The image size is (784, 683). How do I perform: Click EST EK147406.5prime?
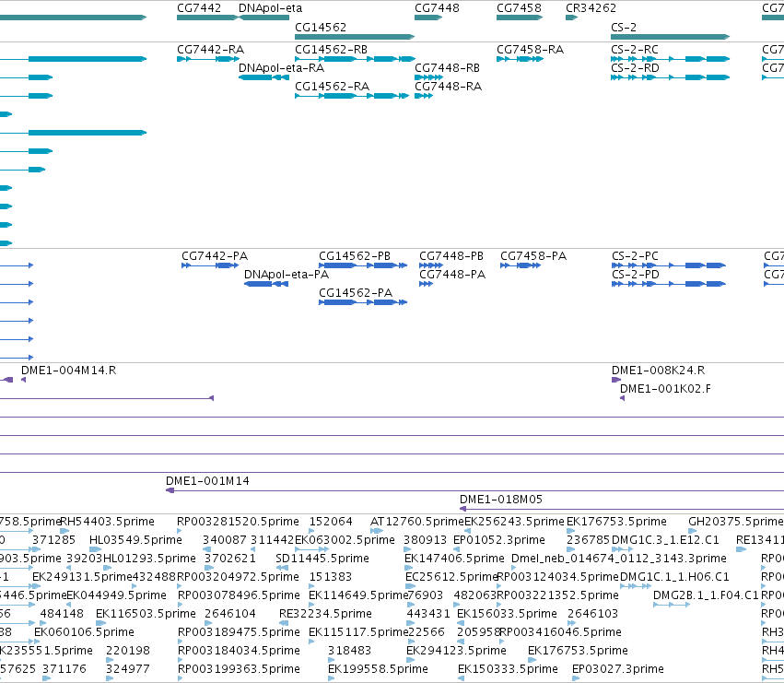[x=454, y=559]
